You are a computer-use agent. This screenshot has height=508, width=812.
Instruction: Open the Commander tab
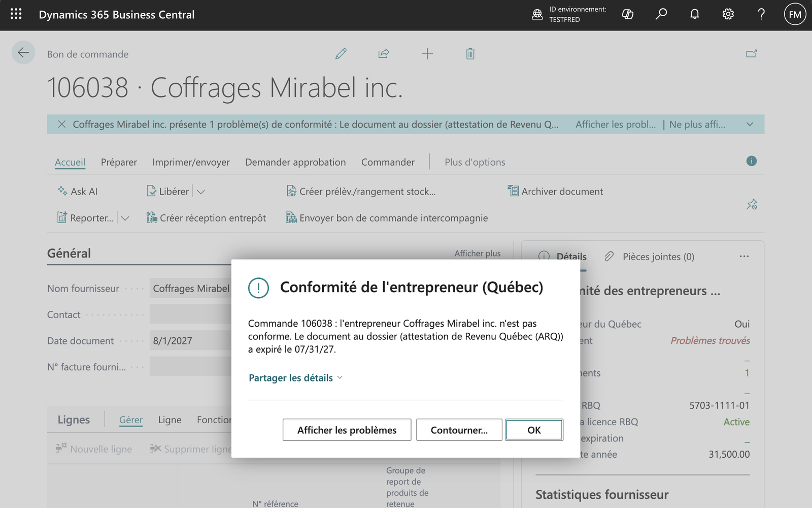pyautogui.click(x=388, y=162)
